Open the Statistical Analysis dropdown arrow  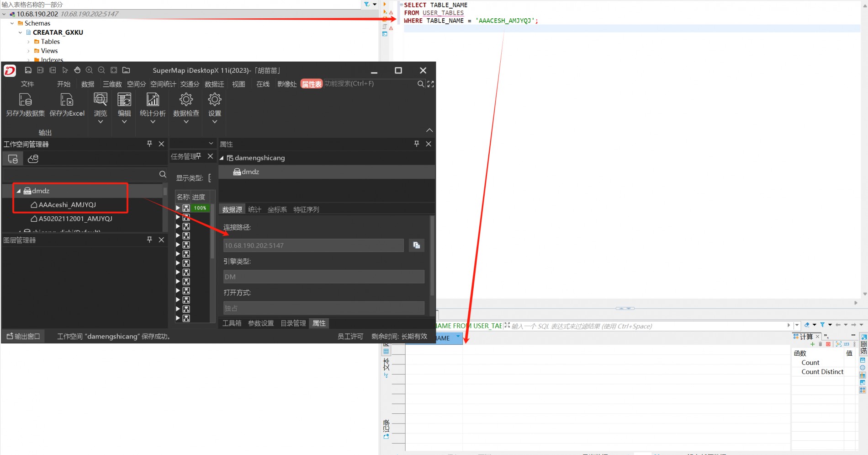coord(153,122)
